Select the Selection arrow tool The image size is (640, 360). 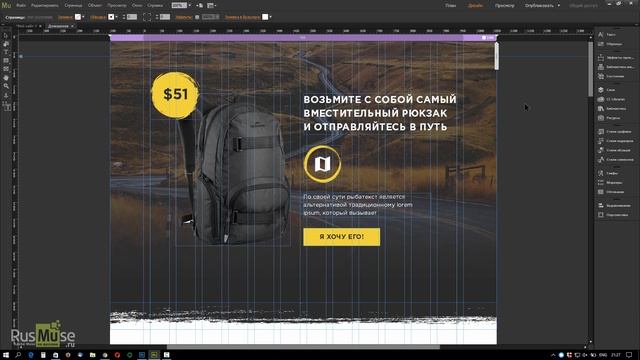tap(6, 36)
